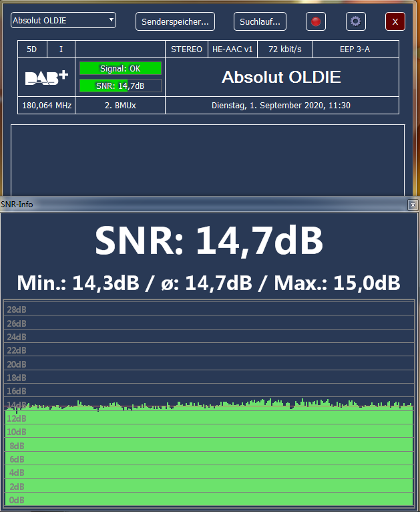Image resolution: width=420 pixels, height=512 pixels.
Task: Click the EEP 3-A protection cell
Action: [x=355, y=49]
